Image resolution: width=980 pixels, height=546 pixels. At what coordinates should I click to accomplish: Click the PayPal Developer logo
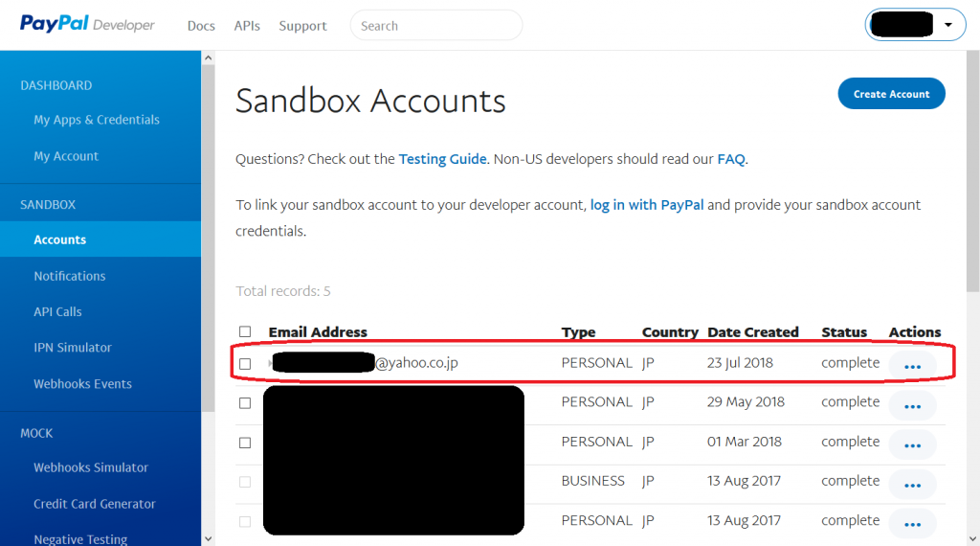pyautogui.click(x=87, y=25)
